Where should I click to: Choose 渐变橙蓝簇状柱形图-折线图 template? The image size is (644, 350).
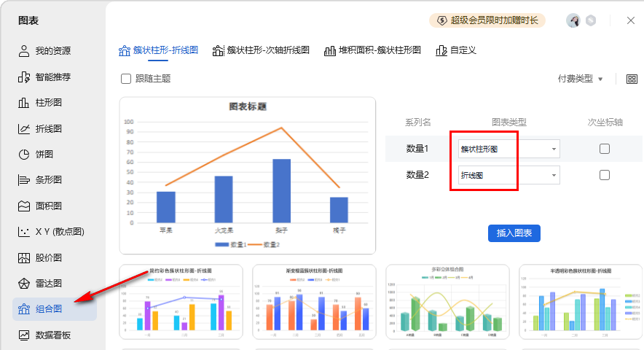[x=314, y=302]
